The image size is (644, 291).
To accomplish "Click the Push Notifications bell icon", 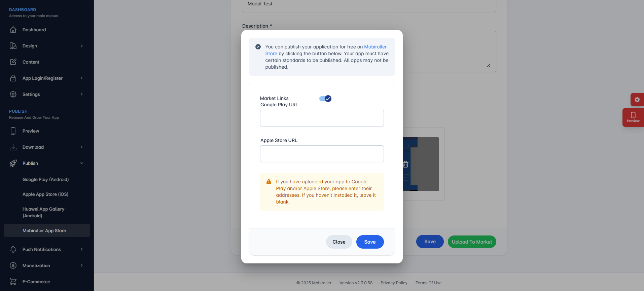I will (x=13, y=249).
